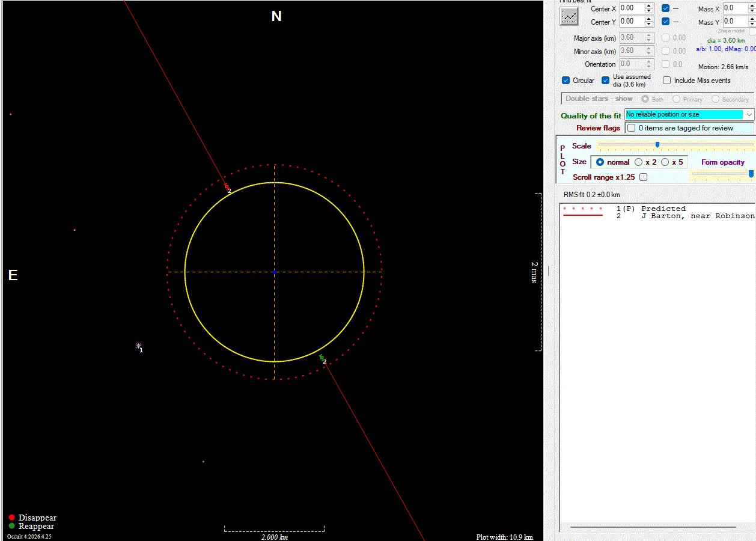756x541 pixels.
Task: Click the Form opacity slider thumb
Action: (x=751, y=174)
